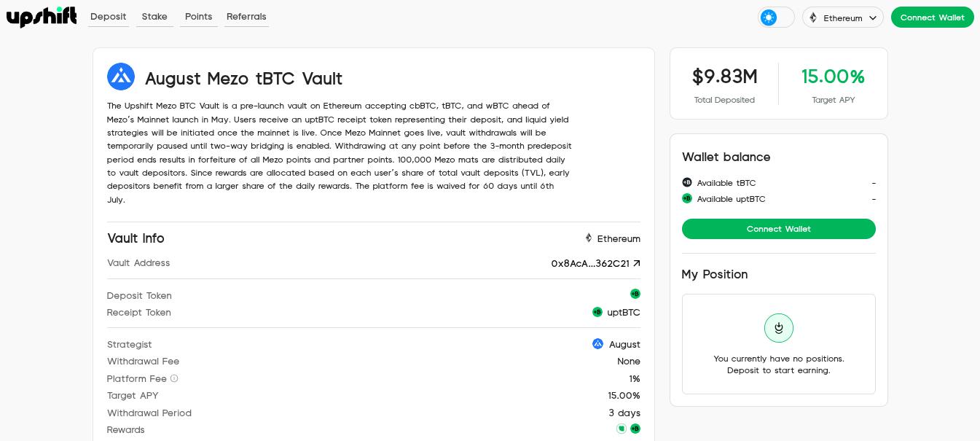Click the Available tBTC balance row
980x441 pixels.
coord(726,183)
